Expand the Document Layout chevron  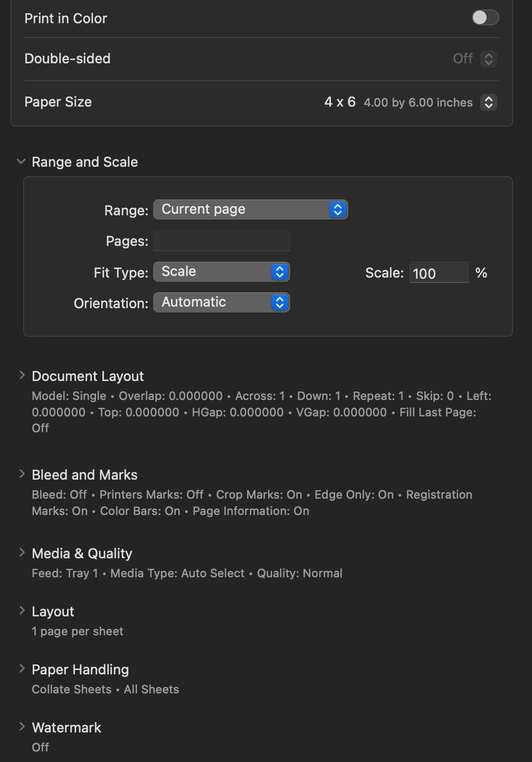point(22,375)
